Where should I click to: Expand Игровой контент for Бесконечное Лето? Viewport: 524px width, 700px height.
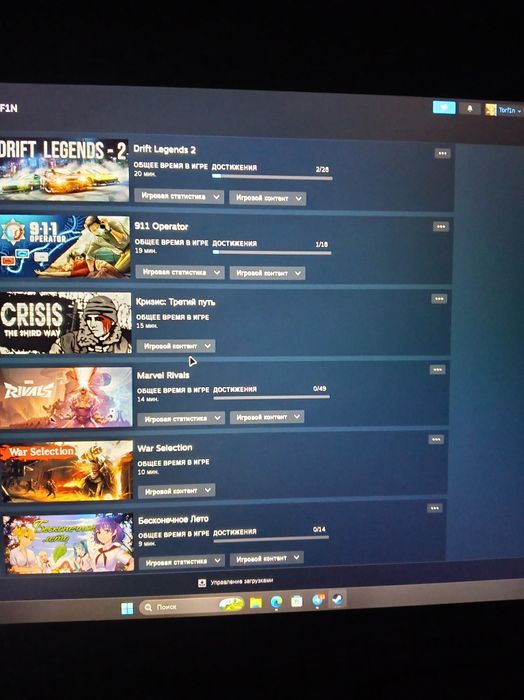[266, 558]
